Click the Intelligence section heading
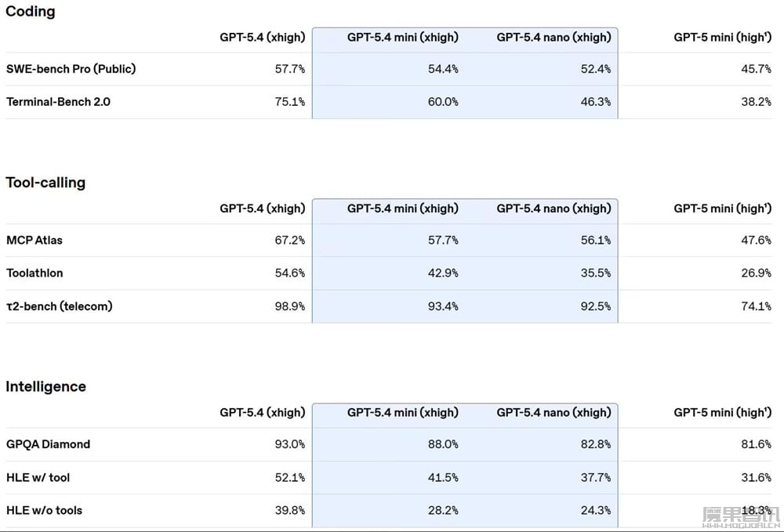This screenshot has width=784, height=532. coord(45,386)
